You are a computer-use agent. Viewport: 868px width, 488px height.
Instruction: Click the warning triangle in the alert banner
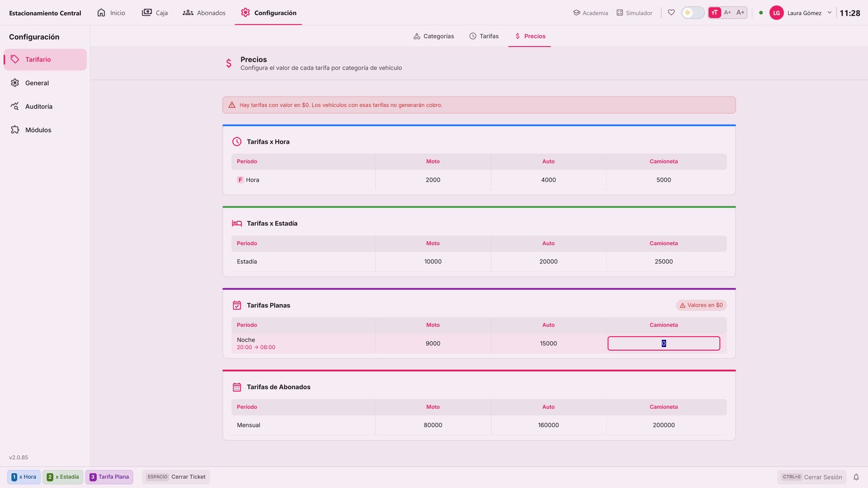232,105
